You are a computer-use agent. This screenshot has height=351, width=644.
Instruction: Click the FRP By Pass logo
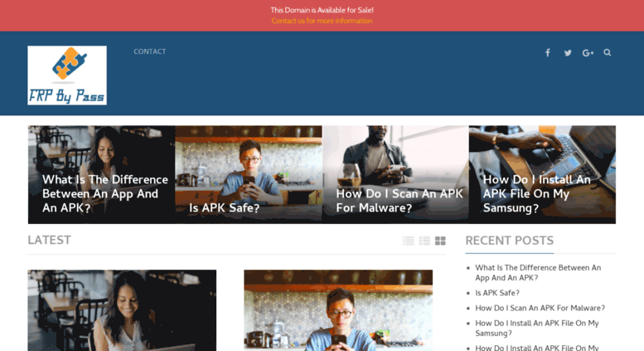(67, 76)
